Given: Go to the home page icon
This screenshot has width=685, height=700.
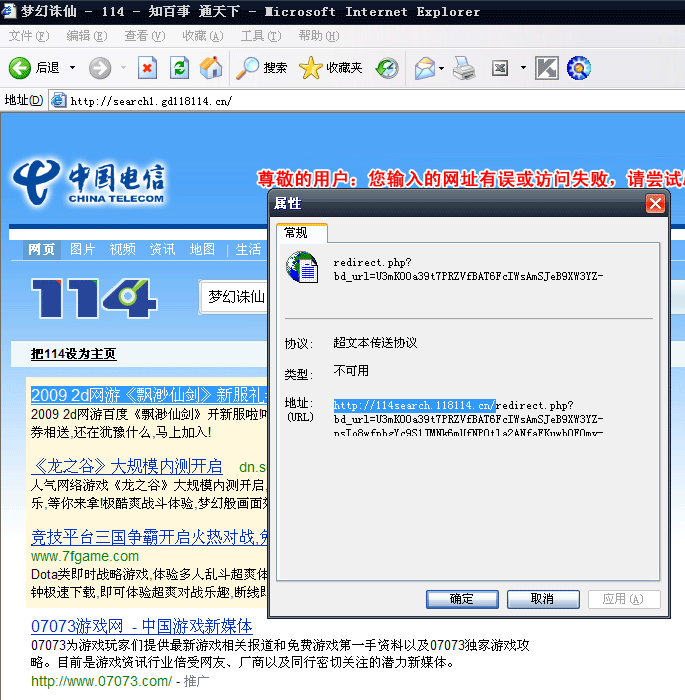Looking at the screenshot, I should tap(211, 68).
